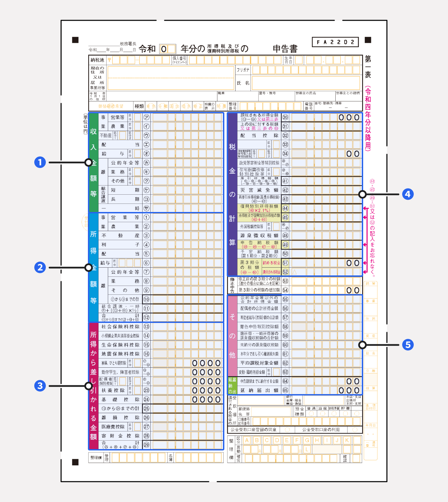
Task: Click the 振替継続希望 field
Action: tap(111, 106)
